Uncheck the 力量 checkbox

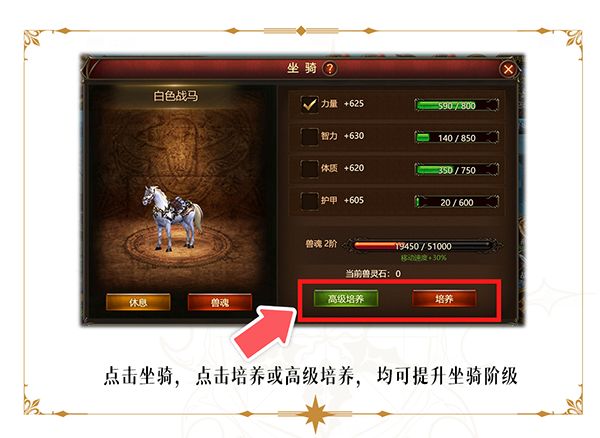(310, 104)
